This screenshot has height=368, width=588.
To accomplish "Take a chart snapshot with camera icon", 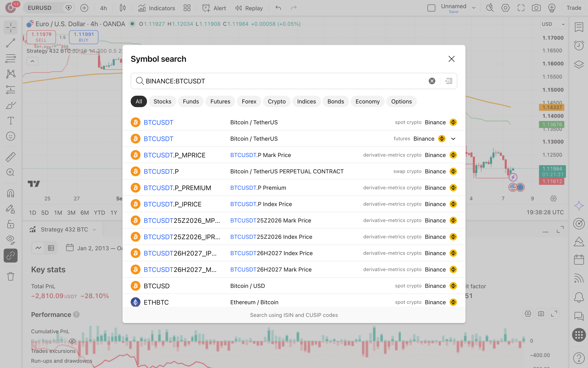I will (x=536, y=8).
